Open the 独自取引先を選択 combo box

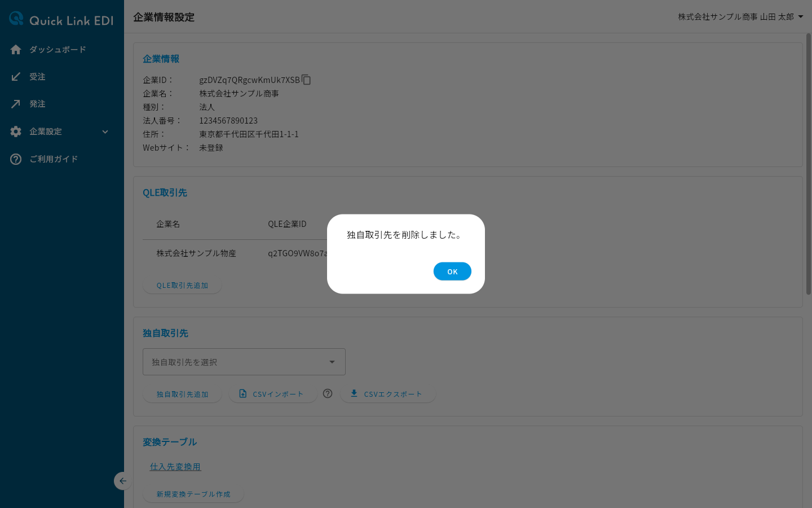(x=244, y=362)
